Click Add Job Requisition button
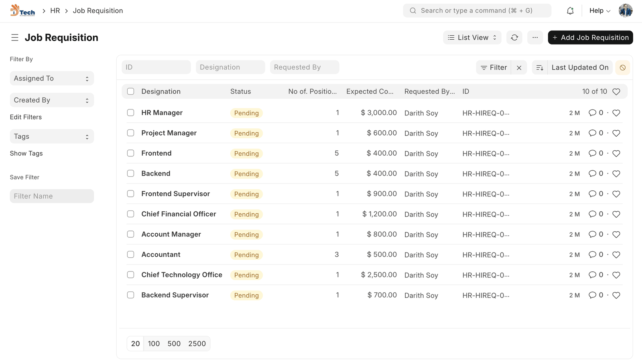The width and height of the screenshot is (642, 364). point(590,38)
